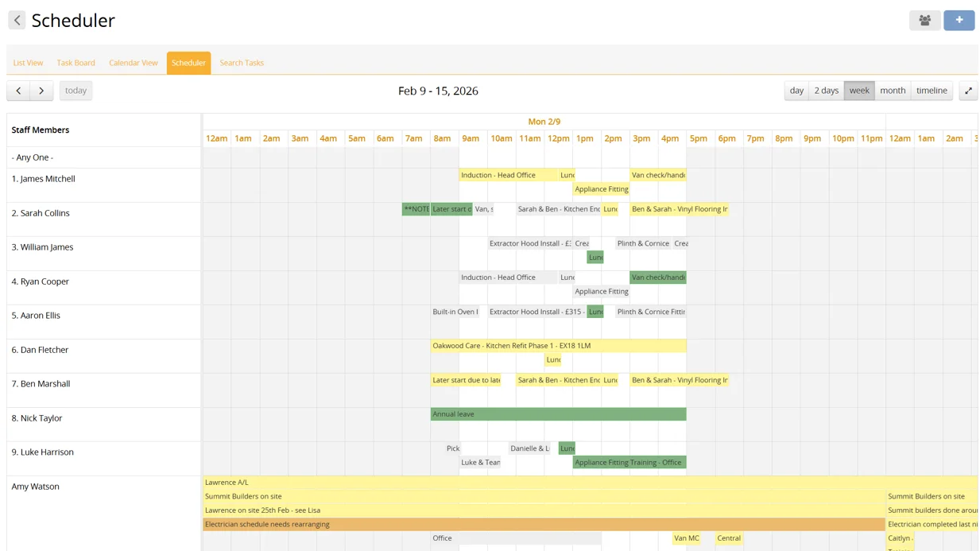The width and height of the screenshot is (980, 551).
Task: Click the blue plus icon to add a task
Action: 959,20
